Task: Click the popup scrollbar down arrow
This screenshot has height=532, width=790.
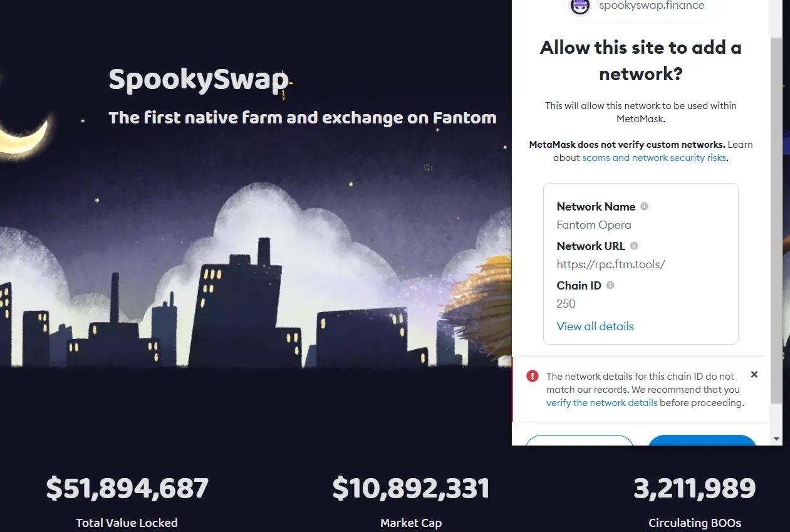Action: (776, 439)
